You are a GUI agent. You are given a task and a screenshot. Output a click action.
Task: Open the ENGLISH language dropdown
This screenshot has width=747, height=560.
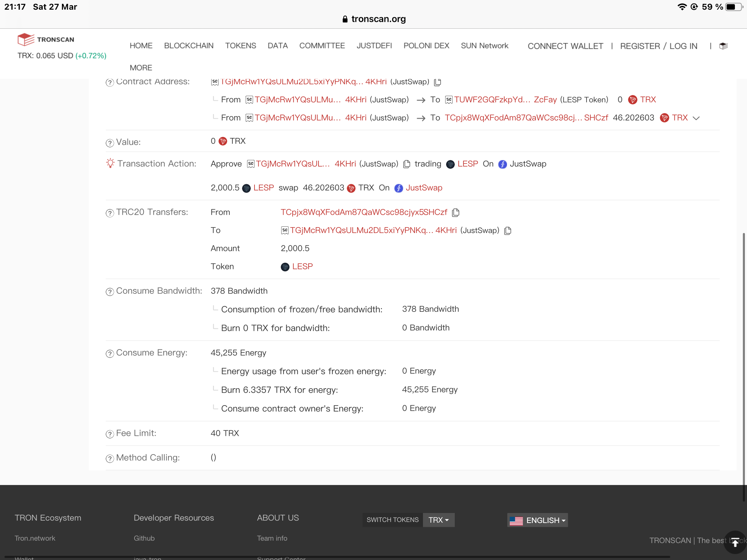(537, 520)
